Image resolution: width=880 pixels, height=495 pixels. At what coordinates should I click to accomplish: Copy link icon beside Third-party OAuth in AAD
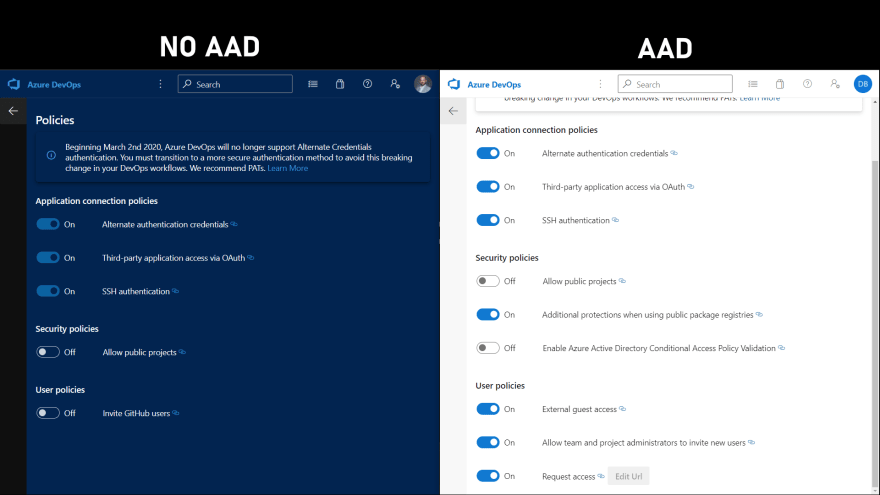[691, 186]
